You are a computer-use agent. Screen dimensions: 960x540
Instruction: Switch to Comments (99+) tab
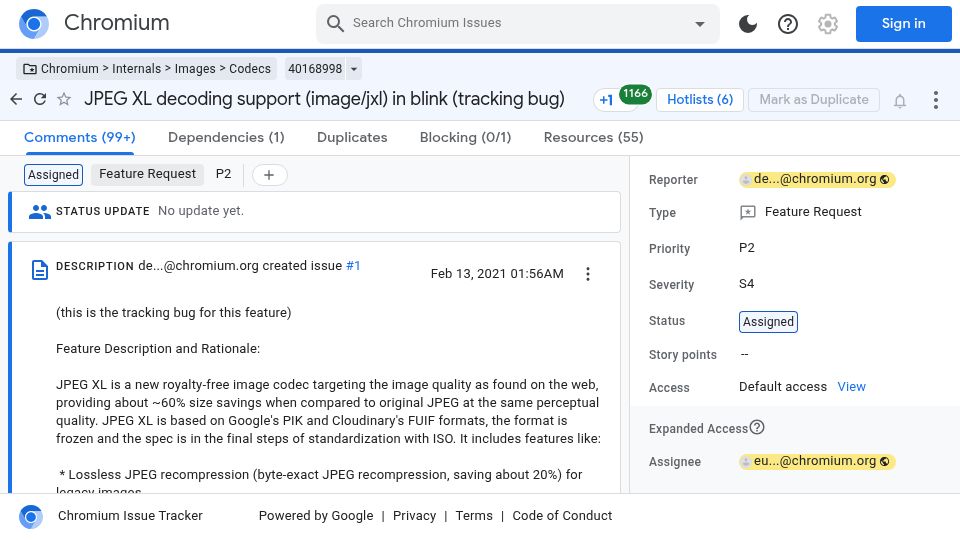pyautogui.click(x=80, y=137)
